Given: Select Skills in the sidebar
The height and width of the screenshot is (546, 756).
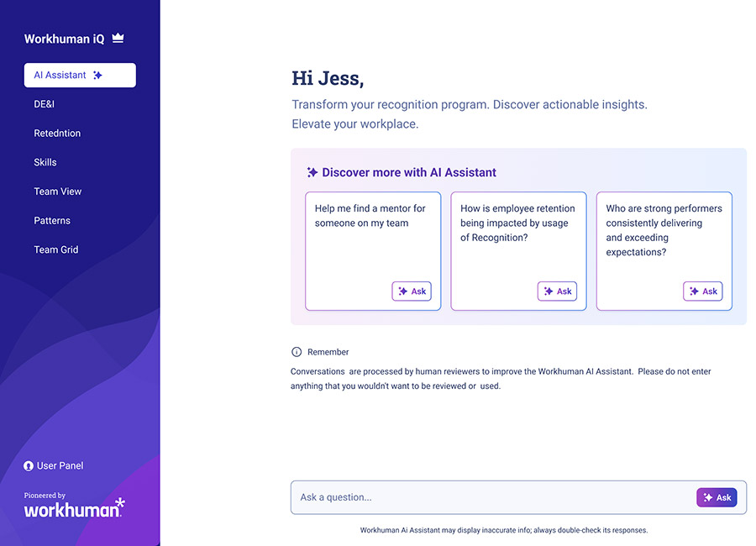Looking at the screenshot, I should pos(45,162).
